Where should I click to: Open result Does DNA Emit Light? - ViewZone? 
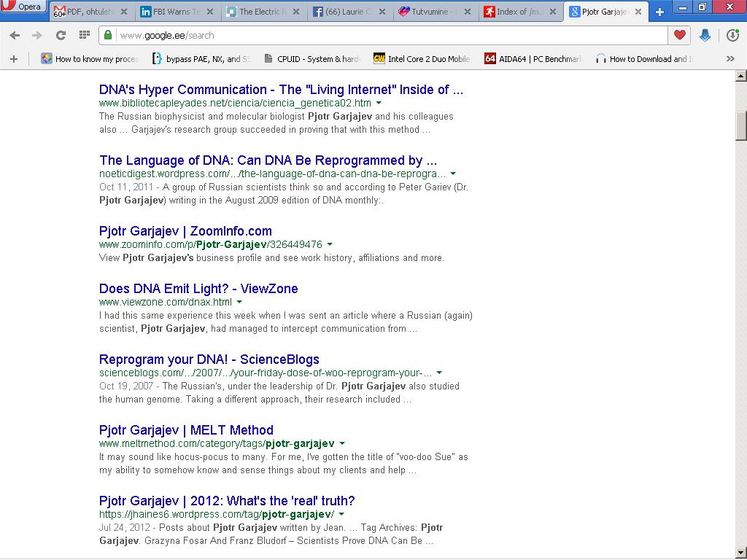198,289
